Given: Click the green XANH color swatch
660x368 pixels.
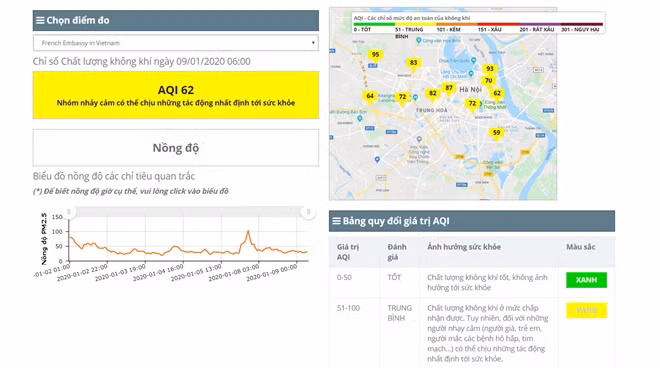Looking at the screenshot, I should pyautogui.click(x=586, y=280).
